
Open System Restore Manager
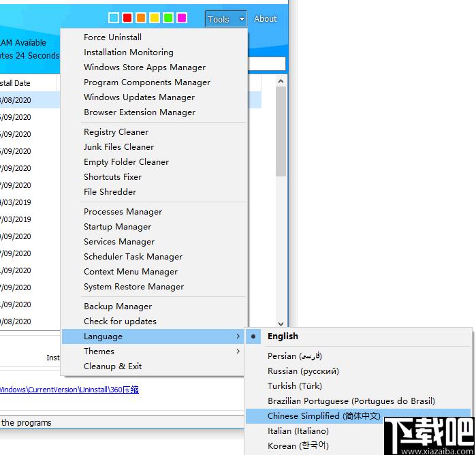(x=154, y=287)
